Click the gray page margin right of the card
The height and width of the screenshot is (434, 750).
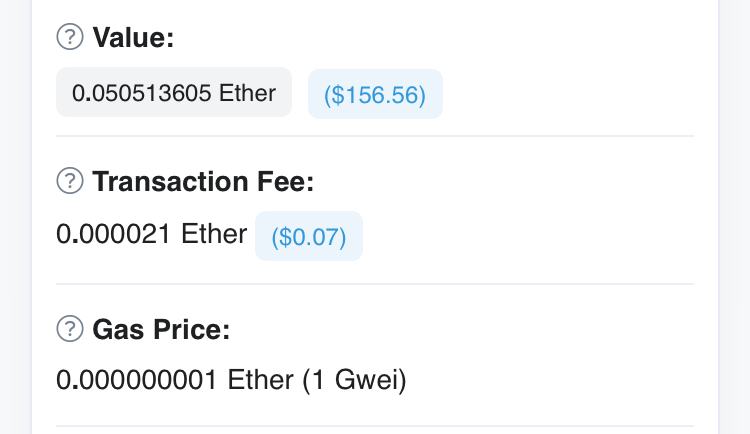[735, 217]
